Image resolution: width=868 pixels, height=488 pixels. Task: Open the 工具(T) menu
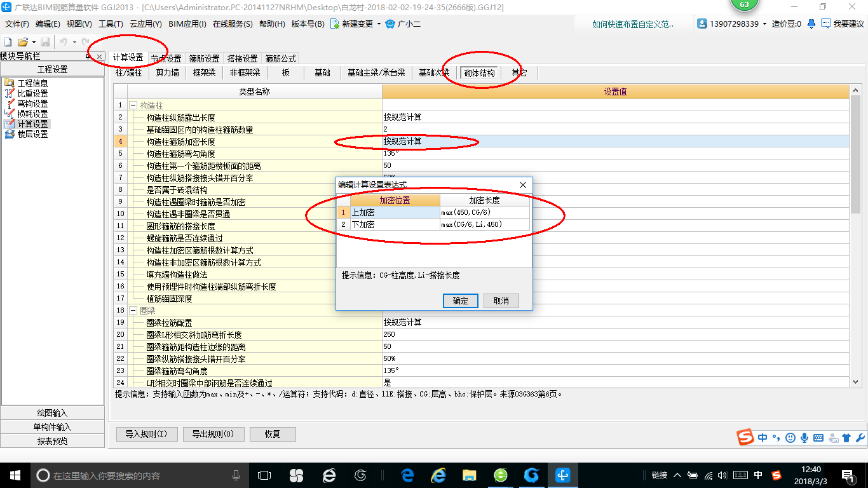coord(111,24)
